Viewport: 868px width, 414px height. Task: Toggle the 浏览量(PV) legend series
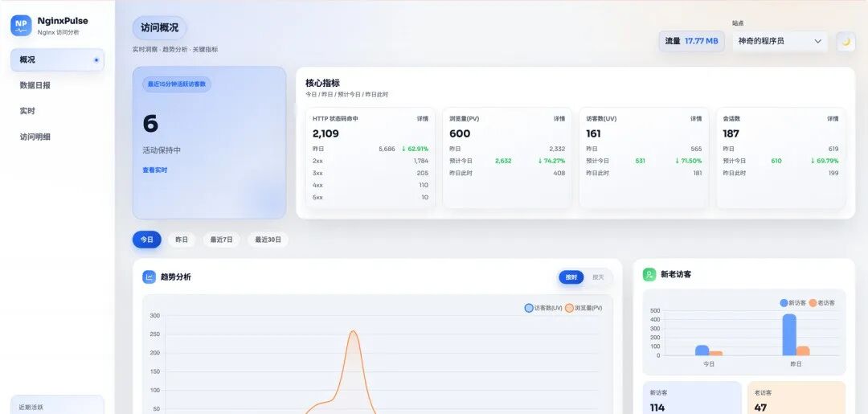point(583,308)
